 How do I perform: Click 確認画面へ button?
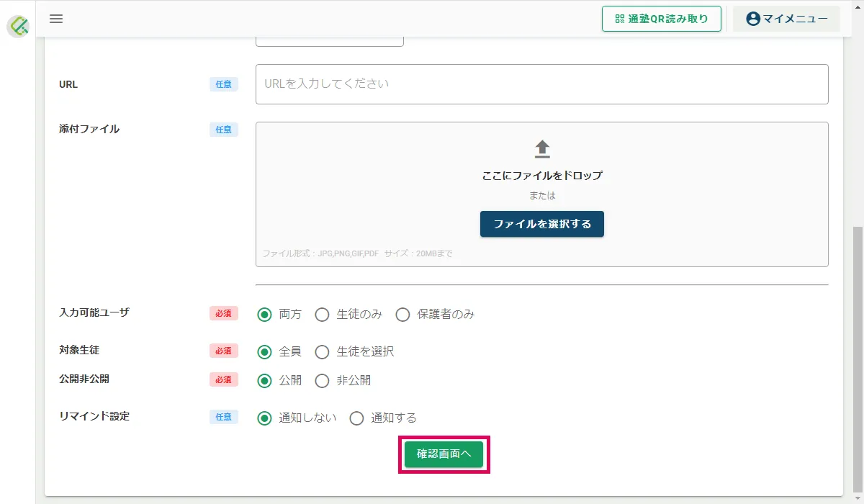coord(444,454)
